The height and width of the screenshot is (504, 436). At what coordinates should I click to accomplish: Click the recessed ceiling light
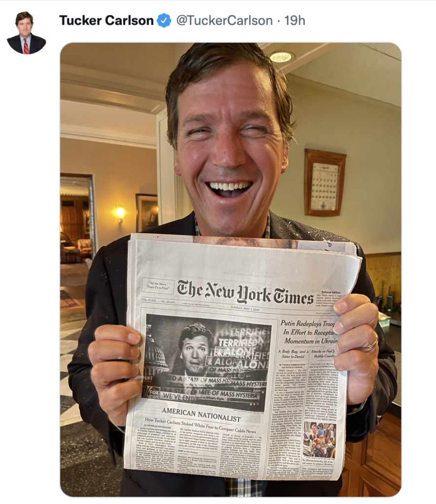pyautogui.click(x=281, y=57)
